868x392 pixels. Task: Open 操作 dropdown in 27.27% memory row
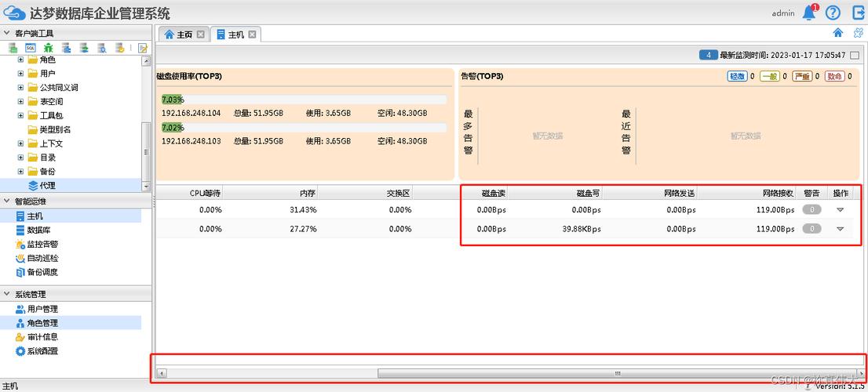841,229
